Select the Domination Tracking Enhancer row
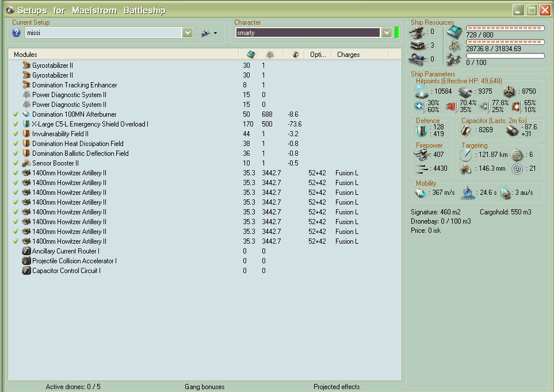 click(205, 85)
